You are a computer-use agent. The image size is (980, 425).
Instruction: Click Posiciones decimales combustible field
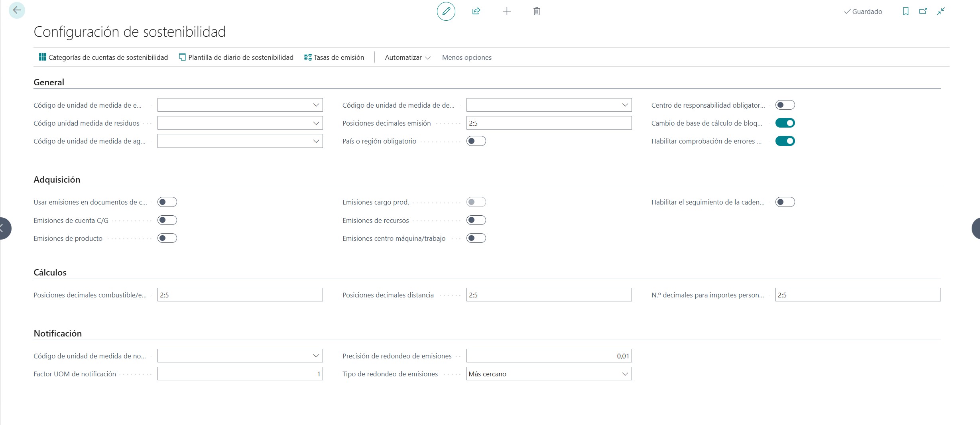coord(240,295)
